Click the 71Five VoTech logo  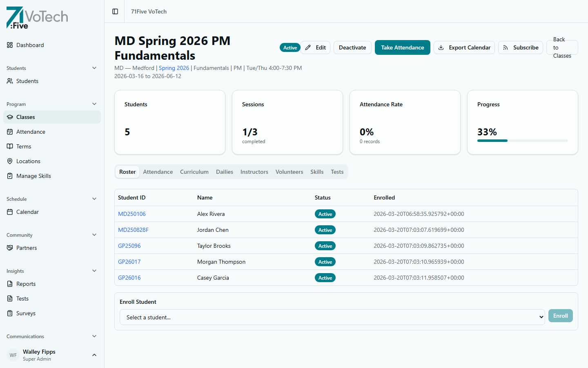click(x=37, y=18)
